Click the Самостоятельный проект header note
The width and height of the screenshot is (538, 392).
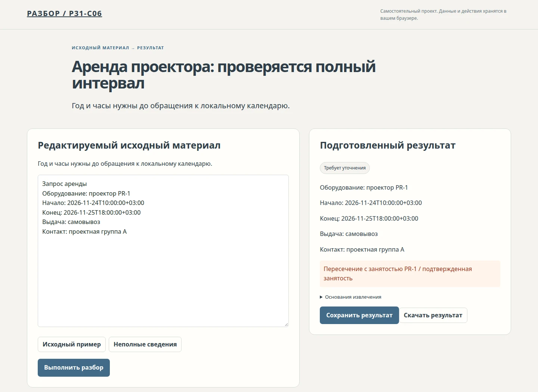pyautogui.click(x=443, y=15)
